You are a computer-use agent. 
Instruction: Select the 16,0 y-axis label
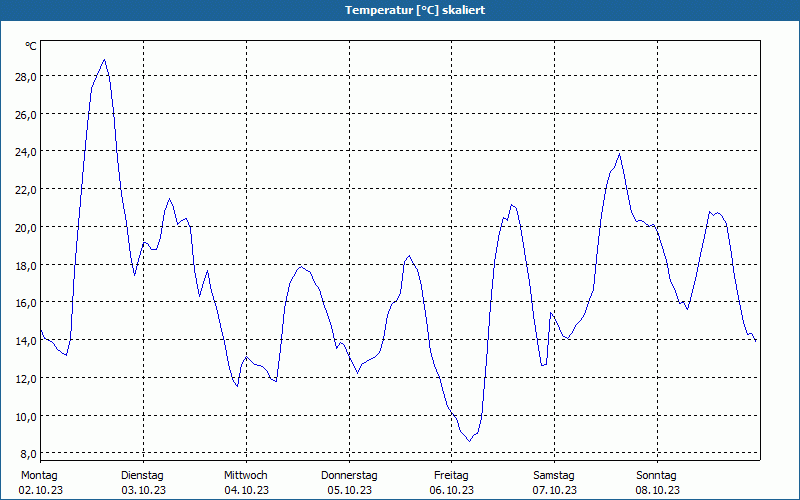coord(26,303)
